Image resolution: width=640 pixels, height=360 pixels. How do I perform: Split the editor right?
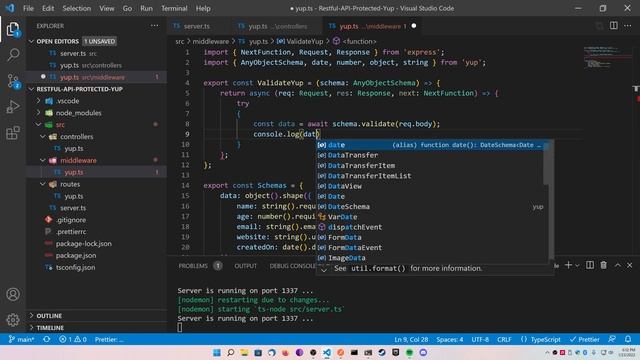coord(613,26)
